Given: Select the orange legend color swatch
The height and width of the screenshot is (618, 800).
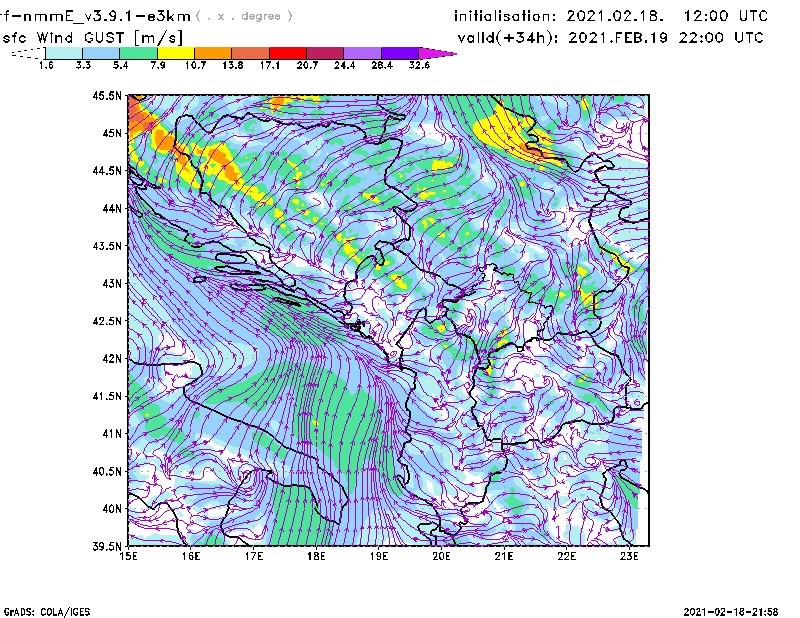Looking at the screenshot, I should click(x=213, y=53).
